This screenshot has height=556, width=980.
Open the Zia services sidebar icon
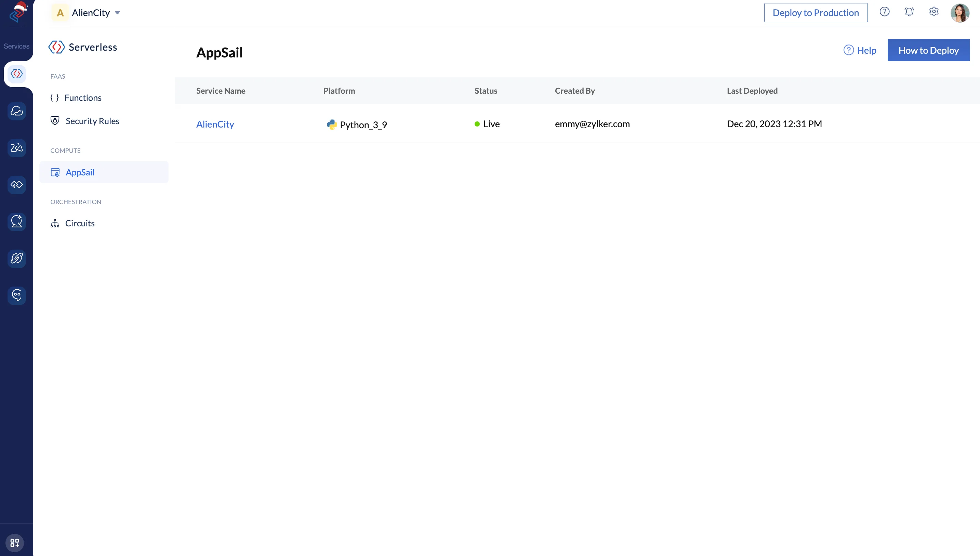16,148
